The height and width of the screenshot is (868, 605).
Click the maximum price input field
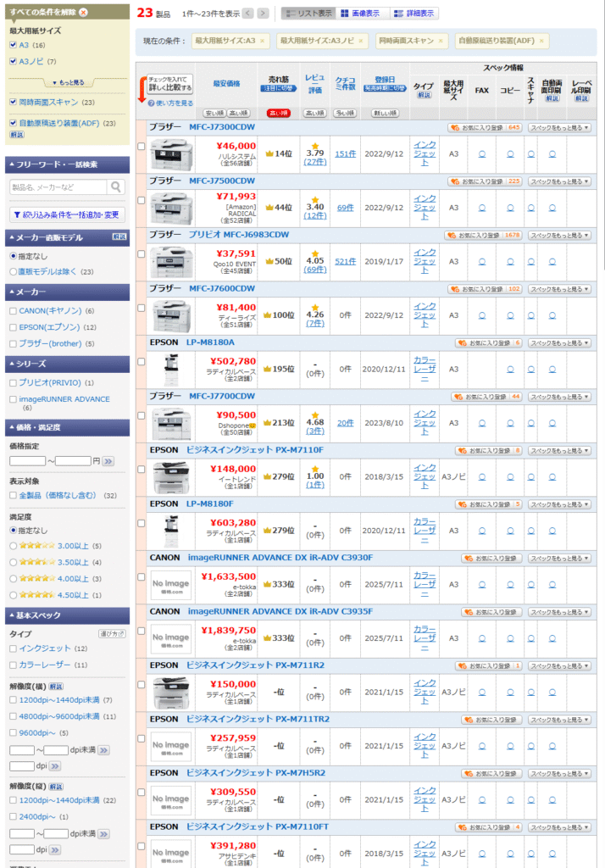click(73, 461)
